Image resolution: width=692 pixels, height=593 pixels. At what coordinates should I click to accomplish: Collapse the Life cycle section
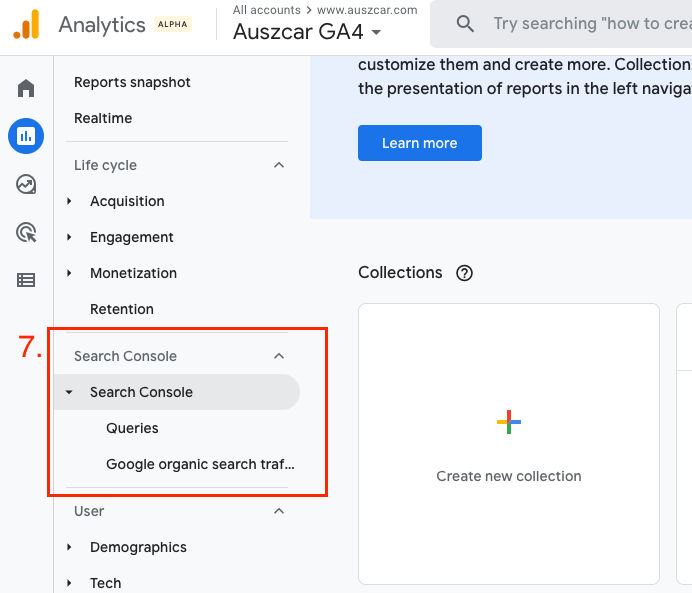[279, 165]
